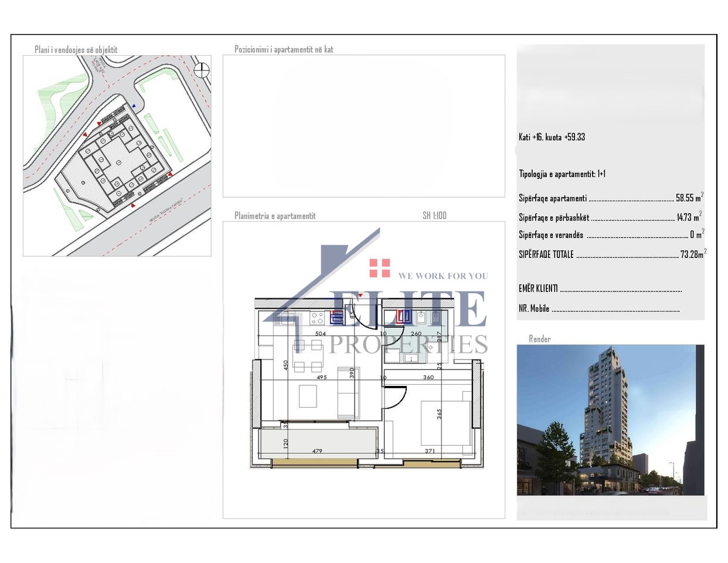Click the Render section label

(x=539, y=339)
